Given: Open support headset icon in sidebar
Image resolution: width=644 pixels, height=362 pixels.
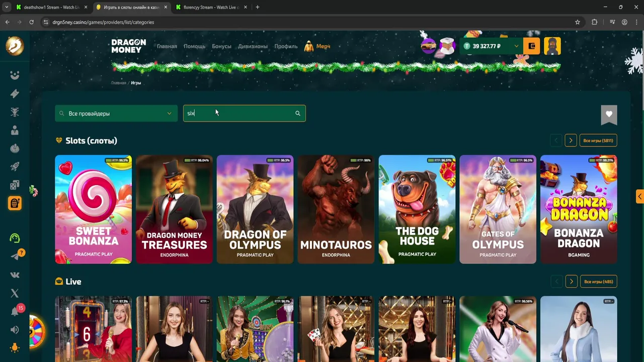Looking at the screenshot, I should coord(15,238).
